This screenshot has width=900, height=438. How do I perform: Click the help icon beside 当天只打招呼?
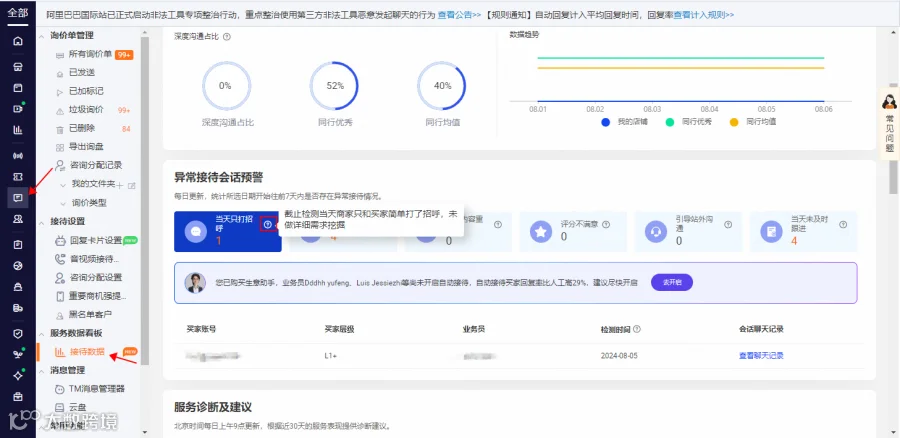267,224
